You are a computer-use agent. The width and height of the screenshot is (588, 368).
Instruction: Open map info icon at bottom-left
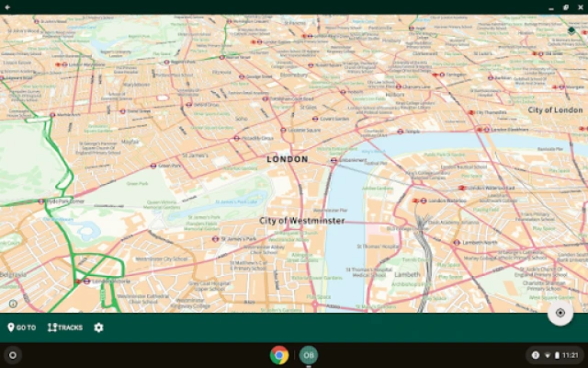(13, 304)
